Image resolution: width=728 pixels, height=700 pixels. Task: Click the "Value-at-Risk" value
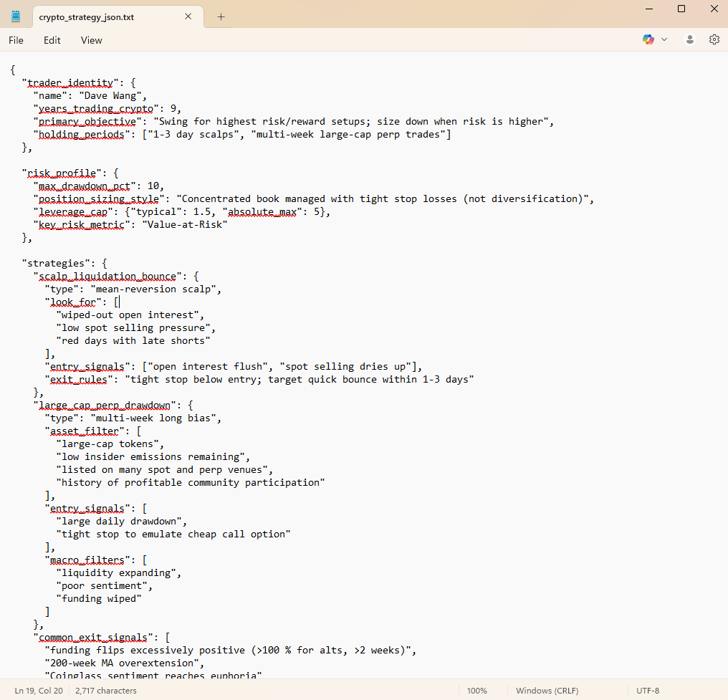point(185,225)
